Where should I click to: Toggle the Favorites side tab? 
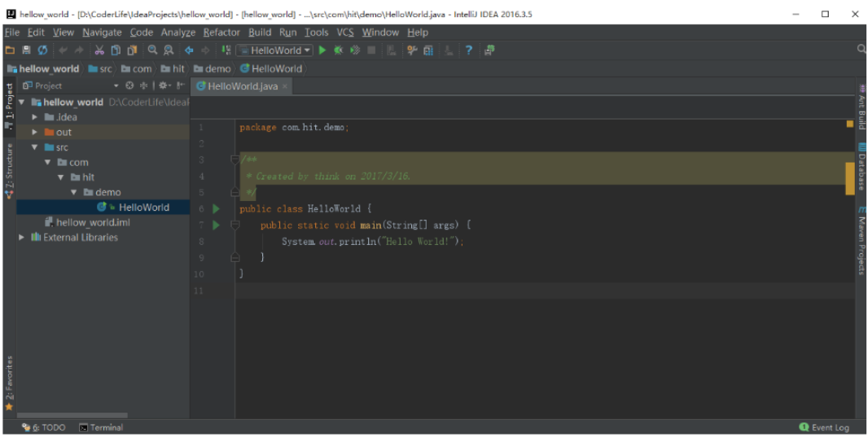pos(9,383)
